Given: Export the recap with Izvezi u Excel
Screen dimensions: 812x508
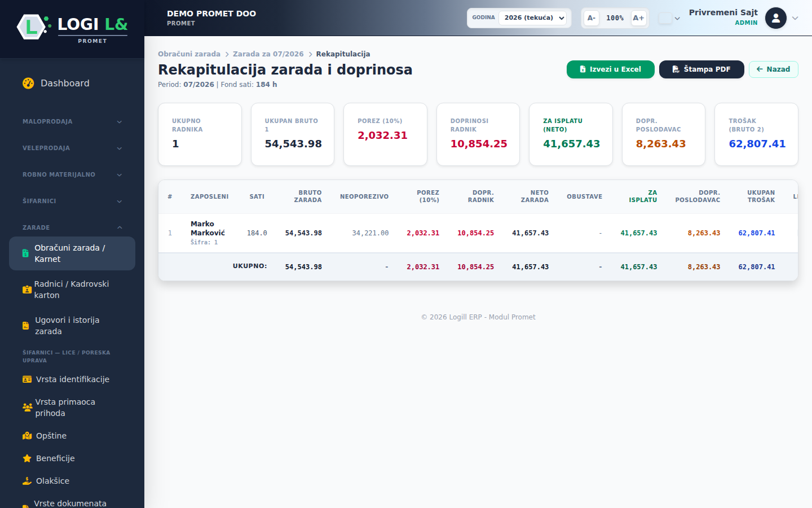Looking at the screenshot, I should 611,69.
